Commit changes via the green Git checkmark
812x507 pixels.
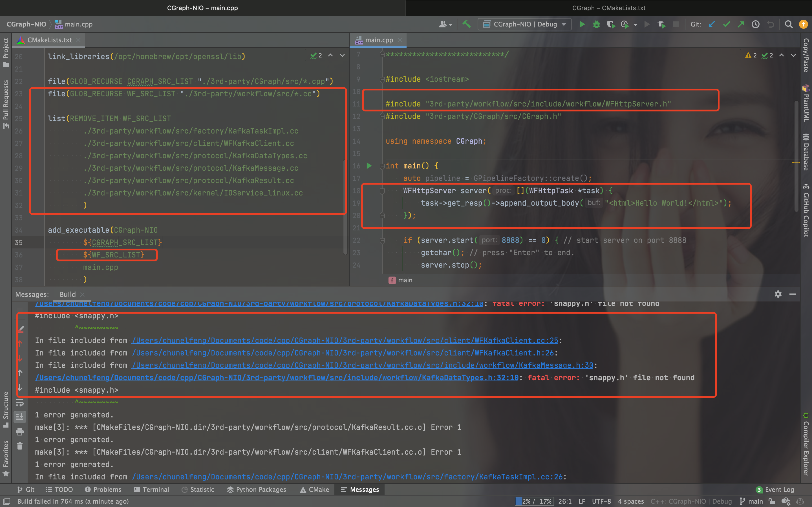[727, 24]
